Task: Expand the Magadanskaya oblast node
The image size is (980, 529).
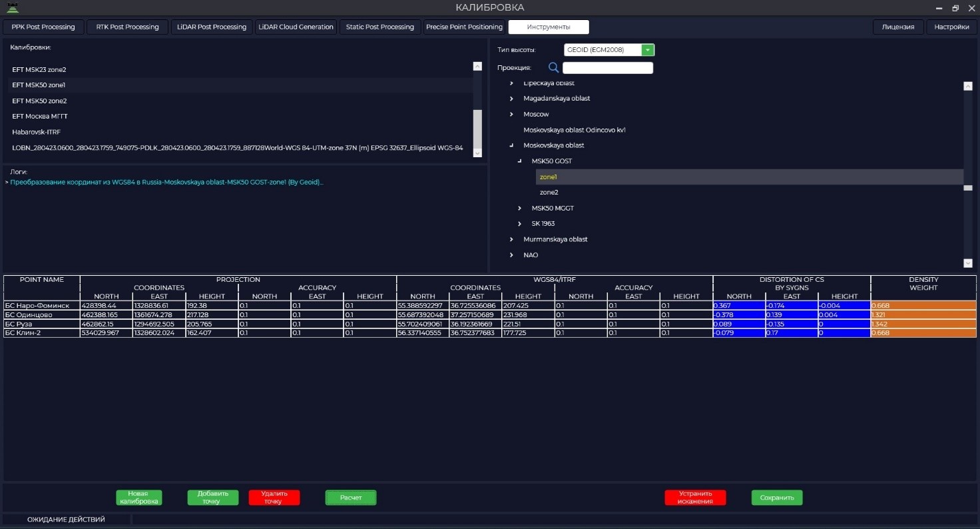Action: [x=511, y=99]
